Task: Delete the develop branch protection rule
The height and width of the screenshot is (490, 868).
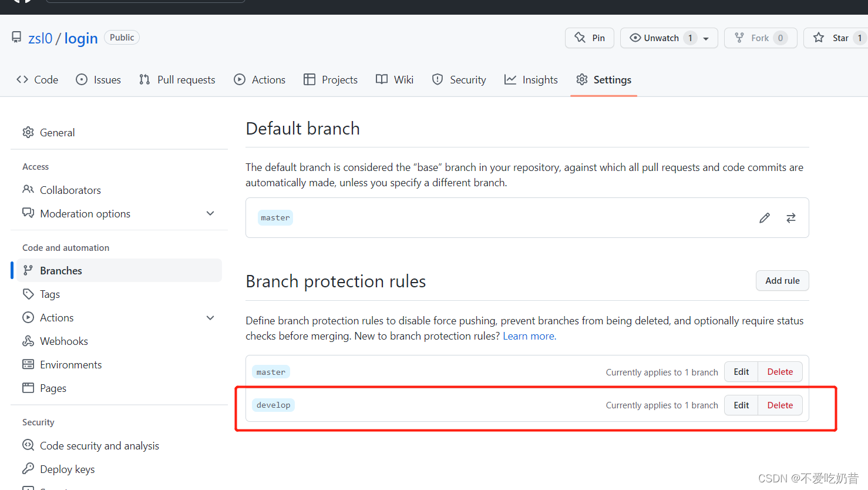Action: [780, 405]
